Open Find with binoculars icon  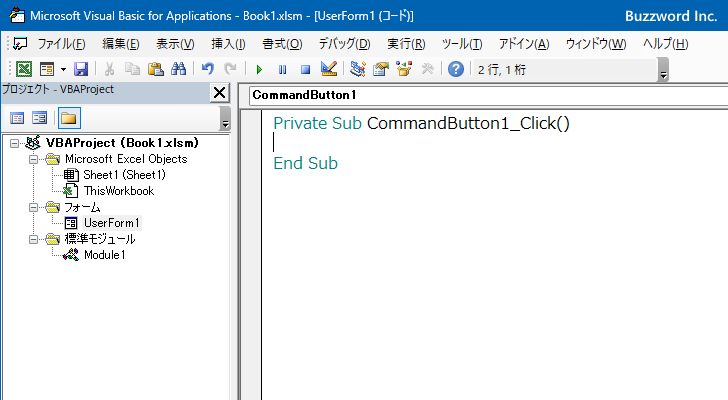[178, 70]
